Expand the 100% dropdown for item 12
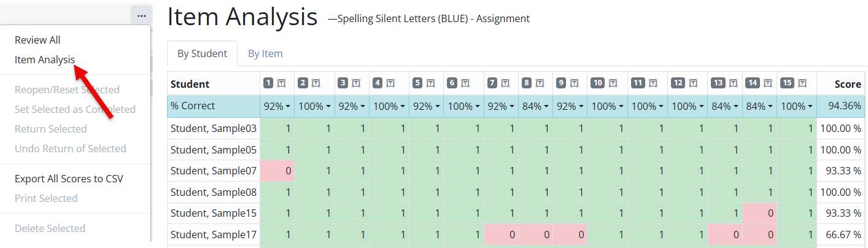868x248 pixels. click(688, 106)
